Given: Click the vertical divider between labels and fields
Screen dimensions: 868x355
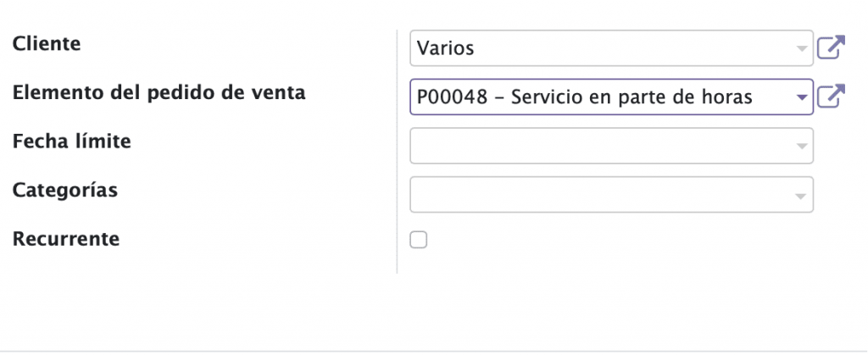Looking at the screenshot, I should pyautogui.click(x=397, y=152).
